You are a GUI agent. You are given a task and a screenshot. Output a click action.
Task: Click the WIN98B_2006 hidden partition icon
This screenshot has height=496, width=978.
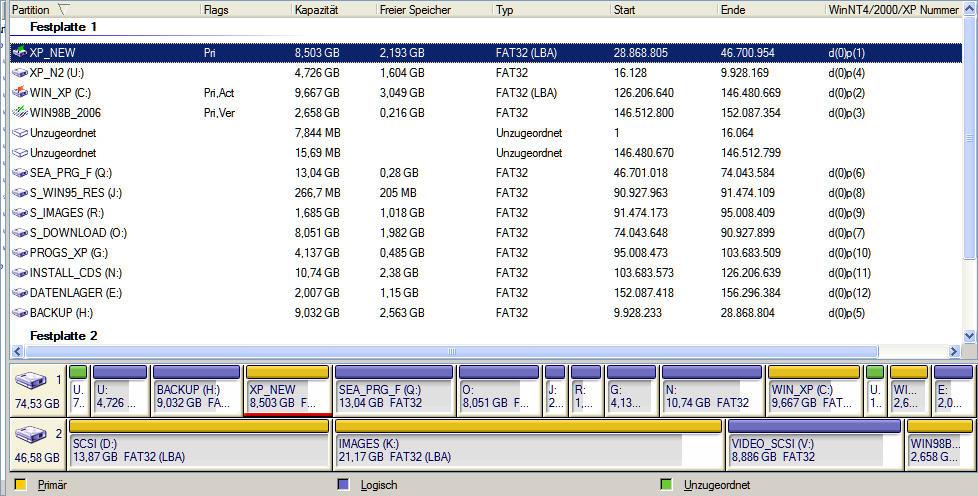[20, 112]
